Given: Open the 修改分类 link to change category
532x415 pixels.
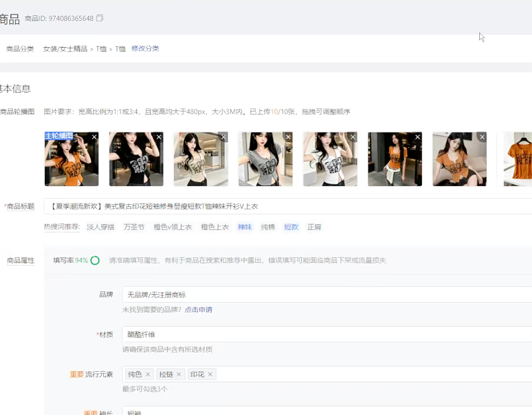Looking at the screenshot, I should (145, 48).
